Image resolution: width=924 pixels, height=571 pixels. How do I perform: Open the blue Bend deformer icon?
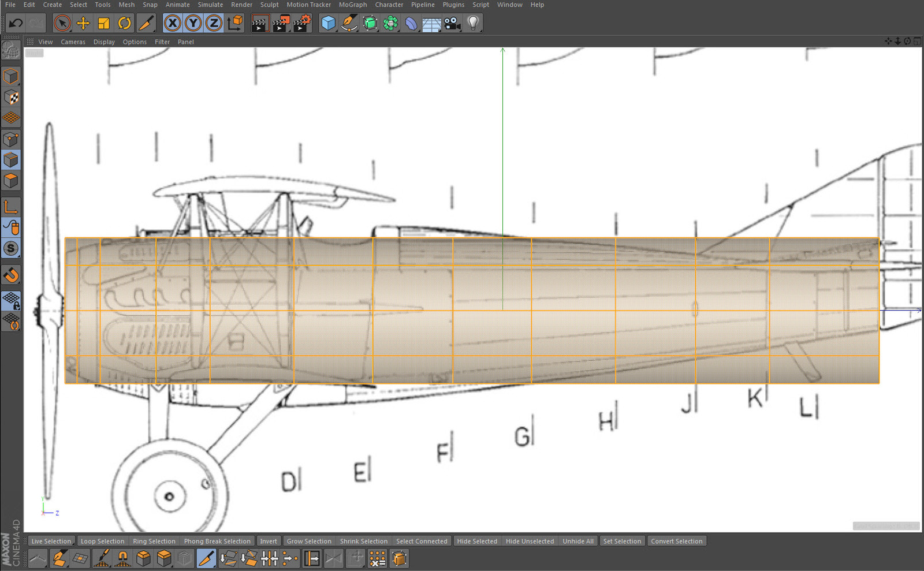(411, 23)
